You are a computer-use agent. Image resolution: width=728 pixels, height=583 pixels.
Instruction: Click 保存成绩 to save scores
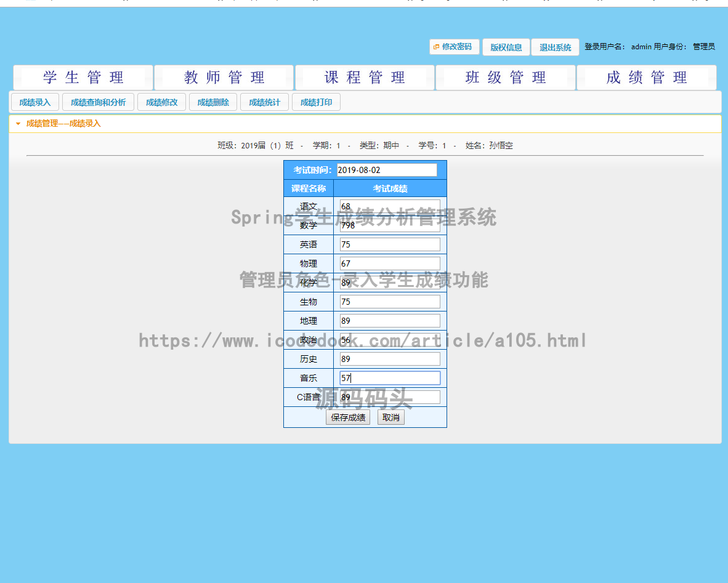pos(347,417)
